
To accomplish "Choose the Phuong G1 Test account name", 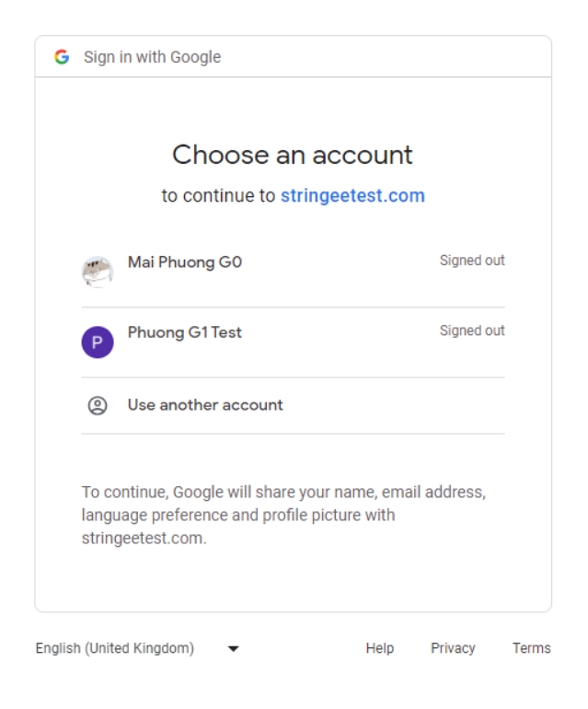I will [x=184, y=332].
